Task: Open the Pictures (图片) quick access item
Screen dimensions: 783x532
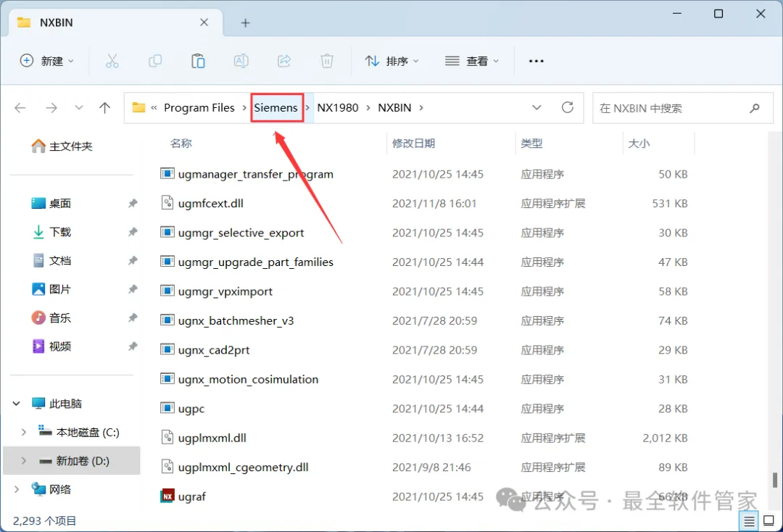Action: pos(60,289)
